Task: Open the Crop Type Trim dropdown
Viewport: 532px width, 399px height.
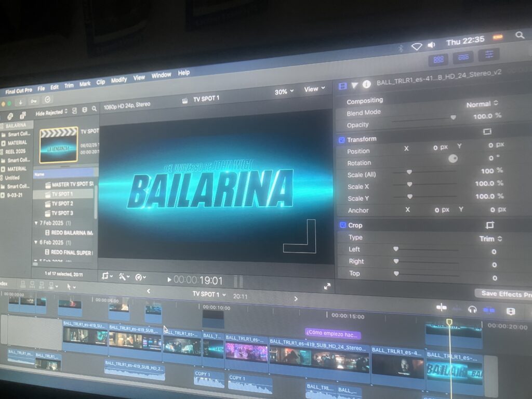Action: (x=490, y=238)
